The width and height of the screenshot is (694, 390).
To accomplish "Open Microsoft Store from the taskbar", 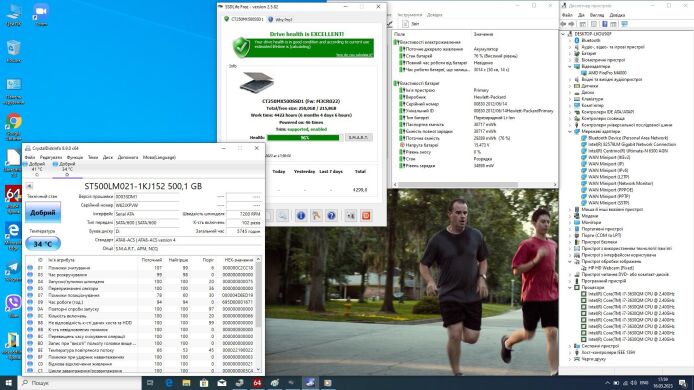I will 204,382.
